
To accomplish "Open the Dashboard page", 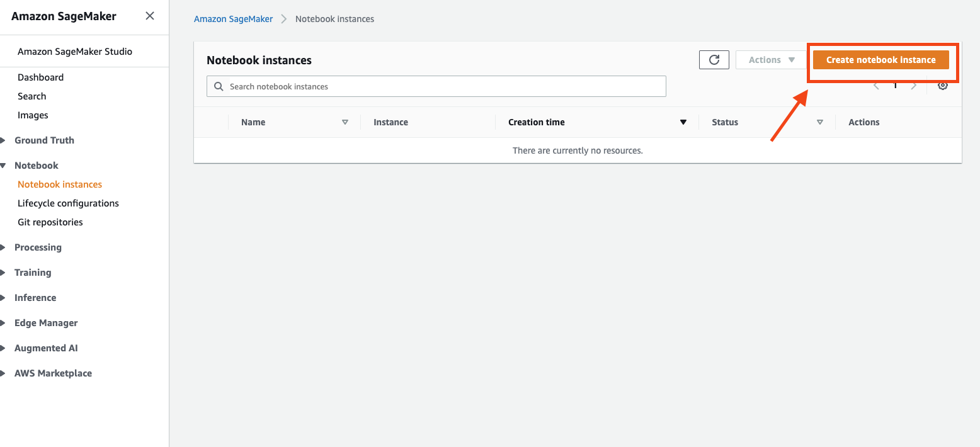I will point(40,77).
